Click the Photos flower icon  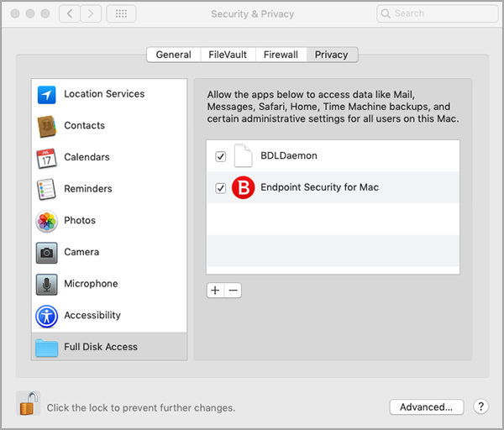(x=46, y=221)
